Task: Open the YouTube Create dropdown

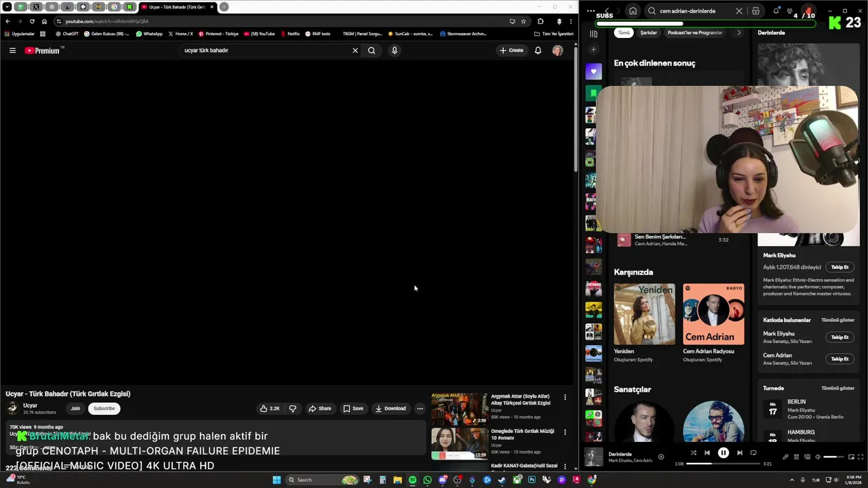Action: [511, 50]
